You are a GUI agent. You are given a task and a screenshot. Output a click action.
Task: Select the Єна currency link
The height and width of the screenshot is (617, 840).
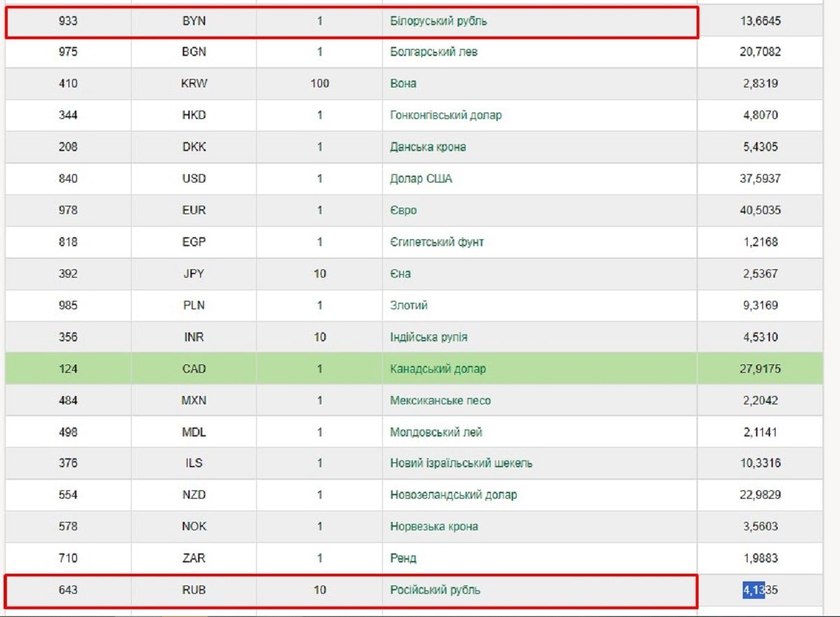pyautogui.click(x=400, y=274)
